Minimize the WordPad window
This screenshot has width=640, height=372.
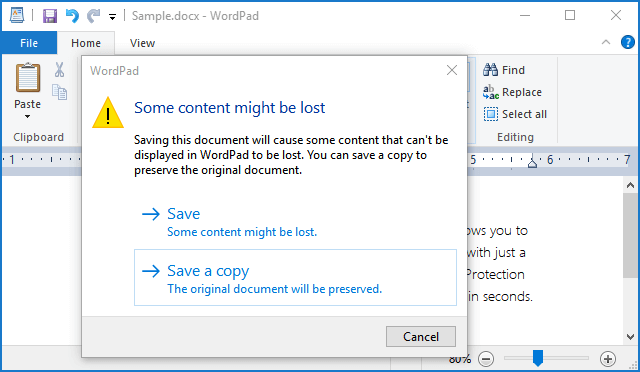click(x=525, y=16)
